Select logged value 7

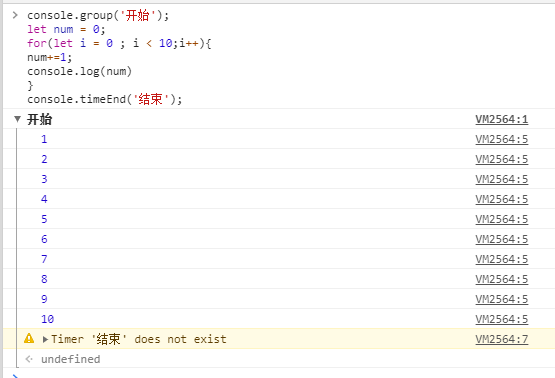[44, 259]
